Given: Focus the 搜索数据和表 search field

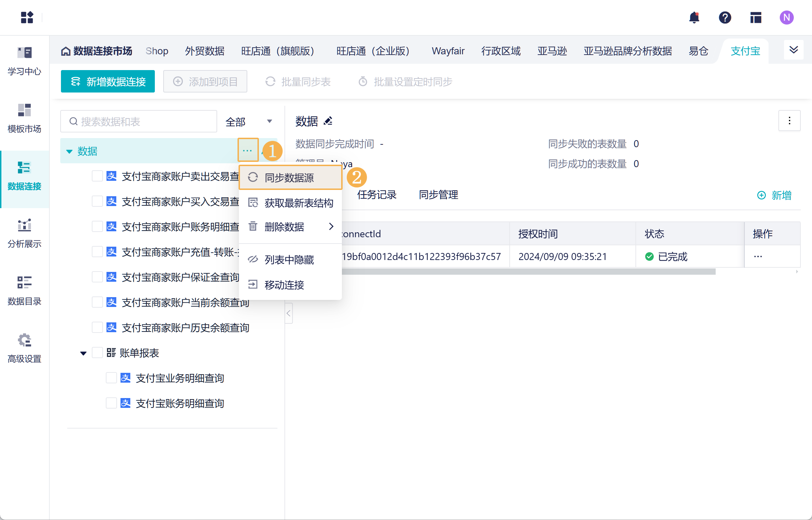Looking at the screenshot, I should pos(139,122).
